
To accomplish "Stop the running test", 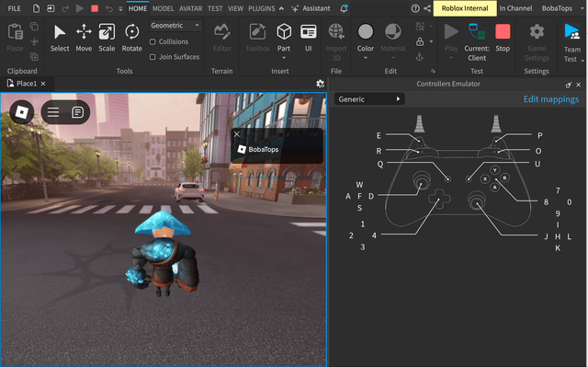I will pos(503,38).
